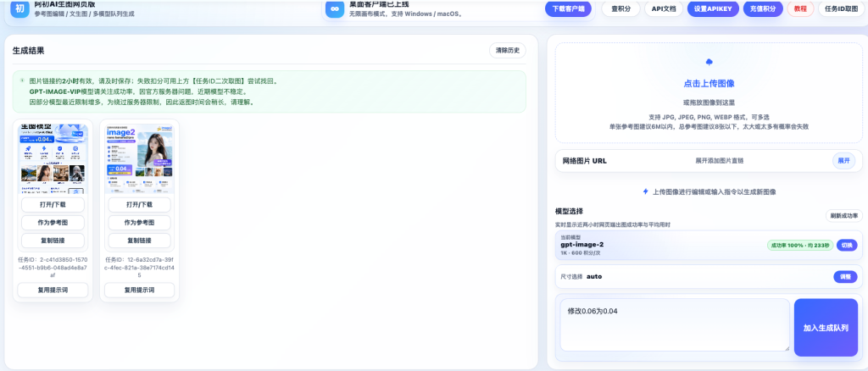
Task: Click the lightning bolt hint icon
Action: tap(645, 192)
